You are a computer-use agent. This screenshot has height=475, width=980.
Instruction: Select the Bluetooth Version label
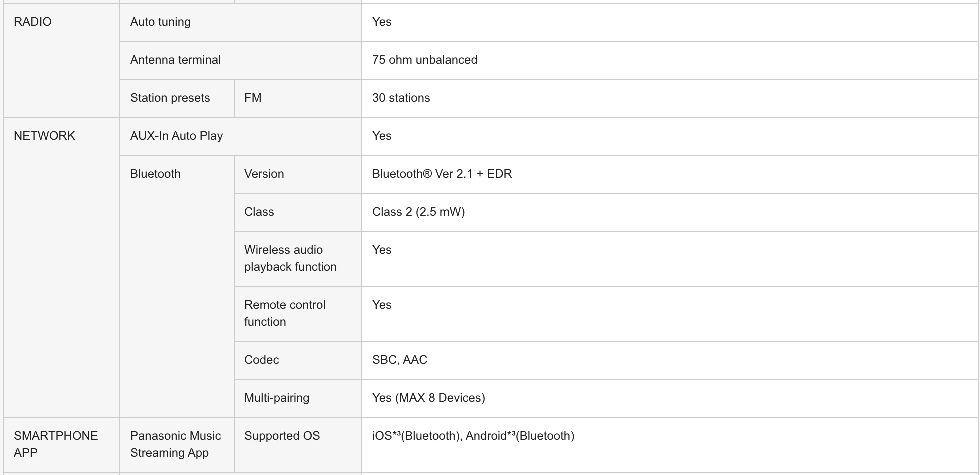point(264,174)
